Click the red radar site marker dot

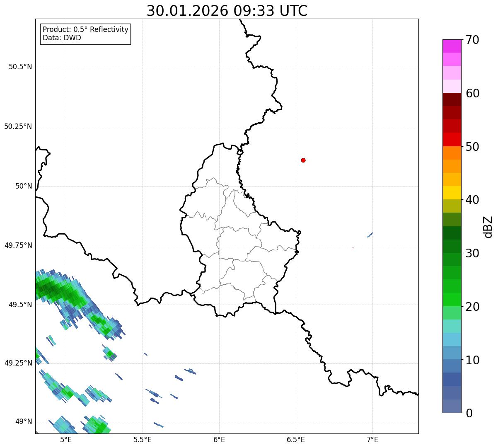[x=303, y=160]
